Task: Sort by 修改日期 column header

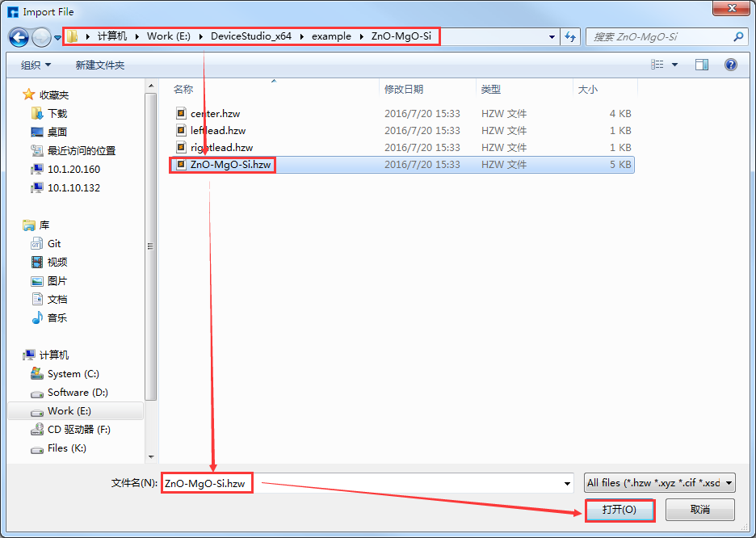Action: (x=404, y=89)
